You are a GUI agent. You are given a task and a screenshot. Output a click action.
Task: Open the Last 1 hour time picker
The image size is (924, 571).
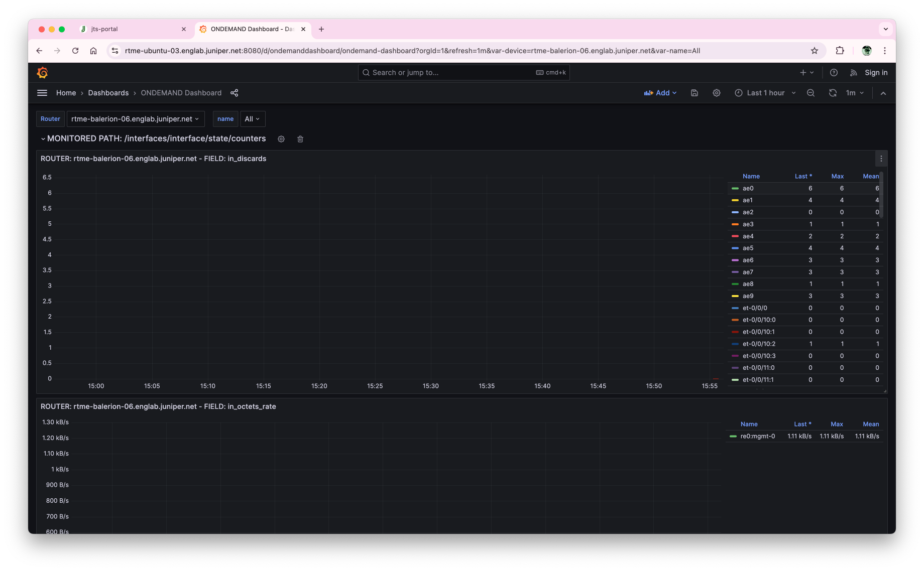[x=765, y=93]
